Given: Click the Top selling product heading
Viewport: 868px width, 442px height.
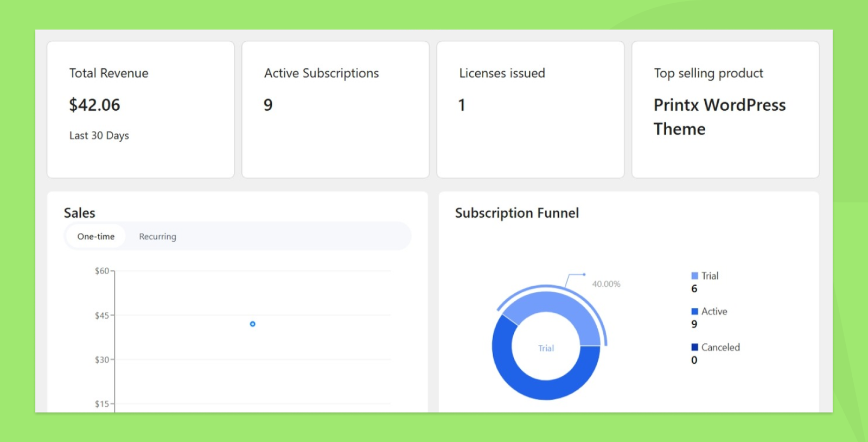Looking at the screenshot, I should [x=708, y=73].
